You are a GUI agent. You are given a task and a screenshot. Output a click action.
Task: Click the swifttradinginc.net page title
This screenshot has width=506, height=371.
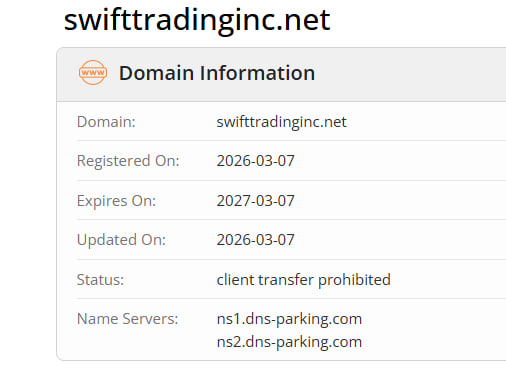point(197,21)
